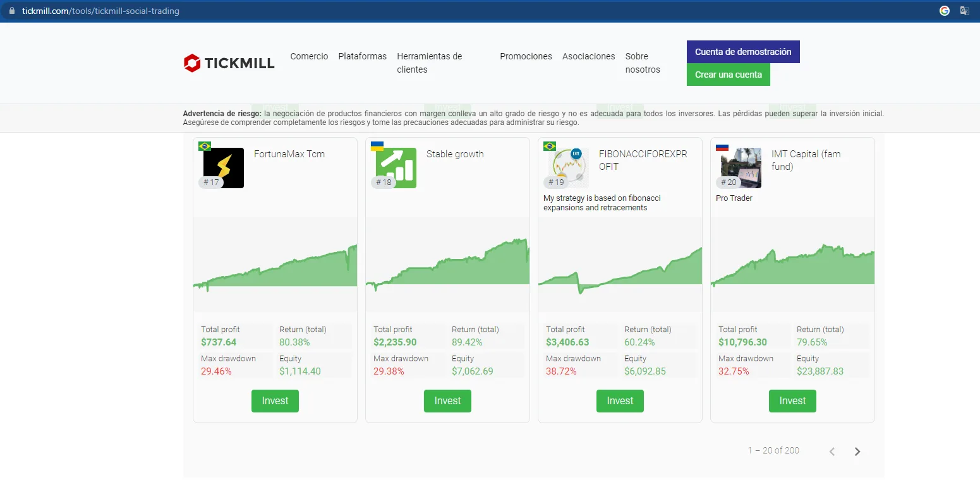Click the $6,092.85 equity value
980x492 pixels.
click(x=645, y=371)
